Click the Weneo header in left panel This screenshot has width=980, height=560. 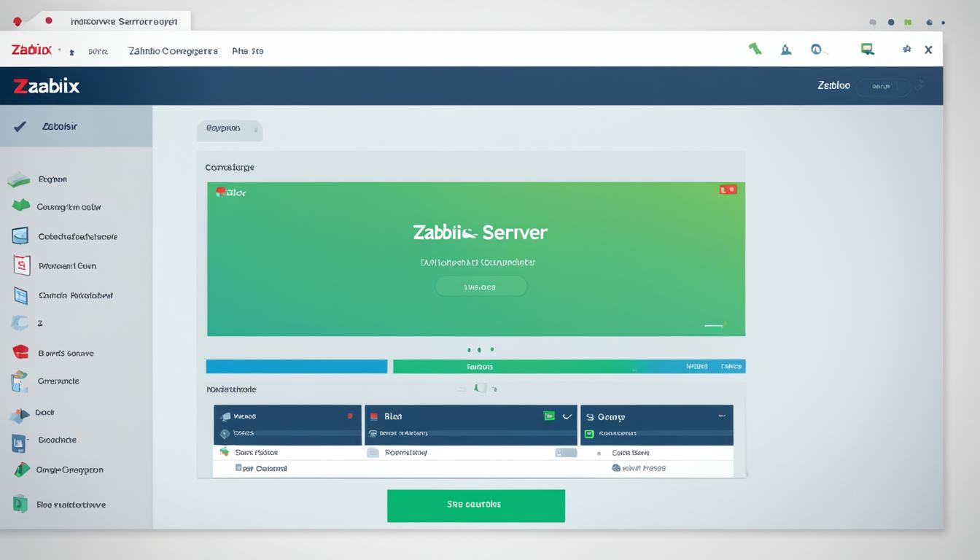[287, 416]
